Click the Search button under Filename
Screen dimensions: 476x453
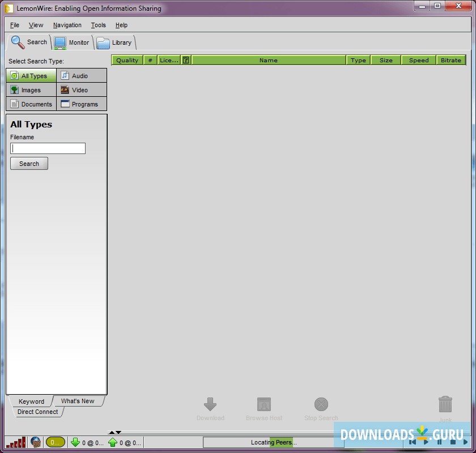[x=29, y=164]
